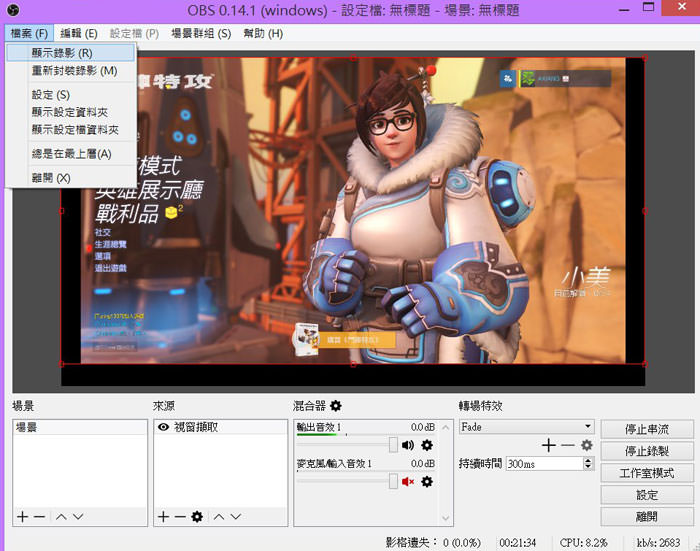
Task: Toggle 總是在最上層(A) menu entry
Action: 71,154
